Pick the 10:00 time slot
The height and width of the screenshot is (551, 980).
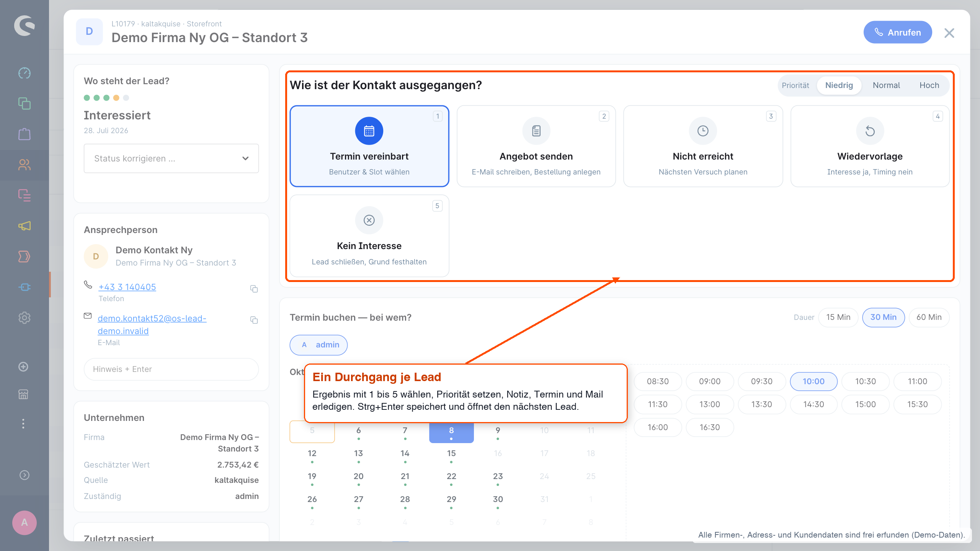(813, 381)
